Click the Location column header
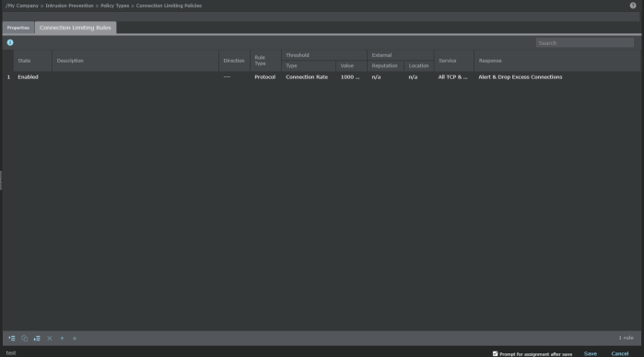The height and width of the screenshot is (357, 644). click(x=418, y=65)
